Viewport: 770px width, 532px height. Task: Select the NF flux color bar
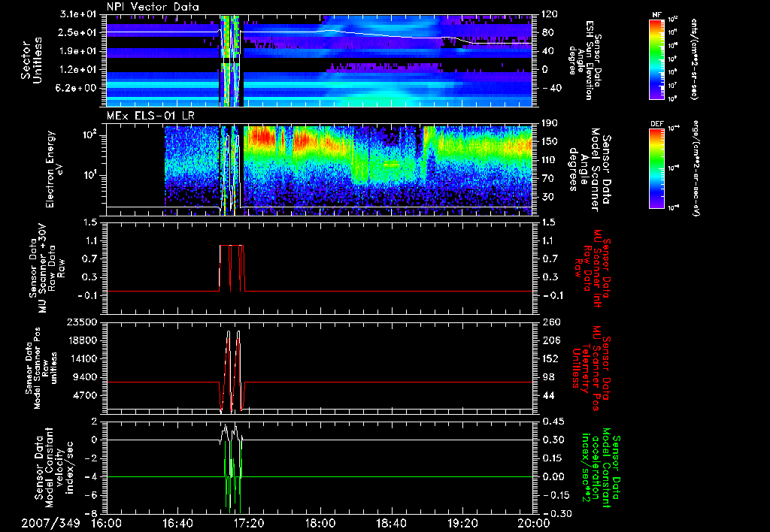[657, 59]
